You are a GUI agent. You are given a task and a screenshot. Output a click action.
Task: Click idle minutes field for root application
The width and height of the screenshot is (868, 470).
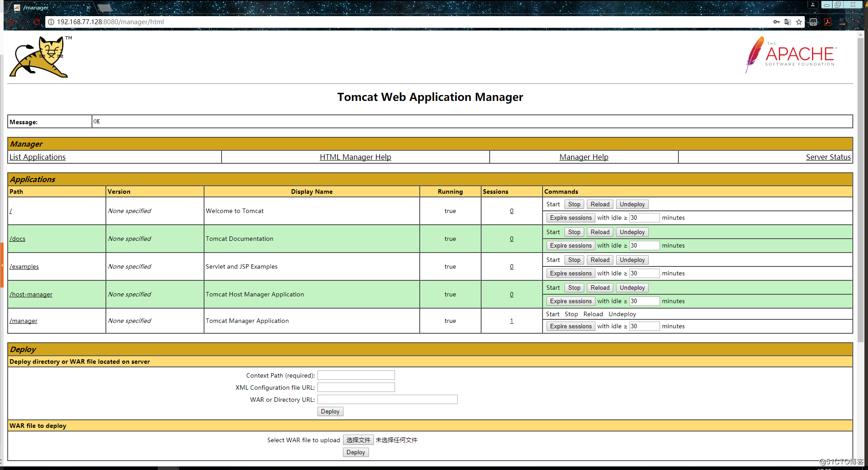click(644, 218)
